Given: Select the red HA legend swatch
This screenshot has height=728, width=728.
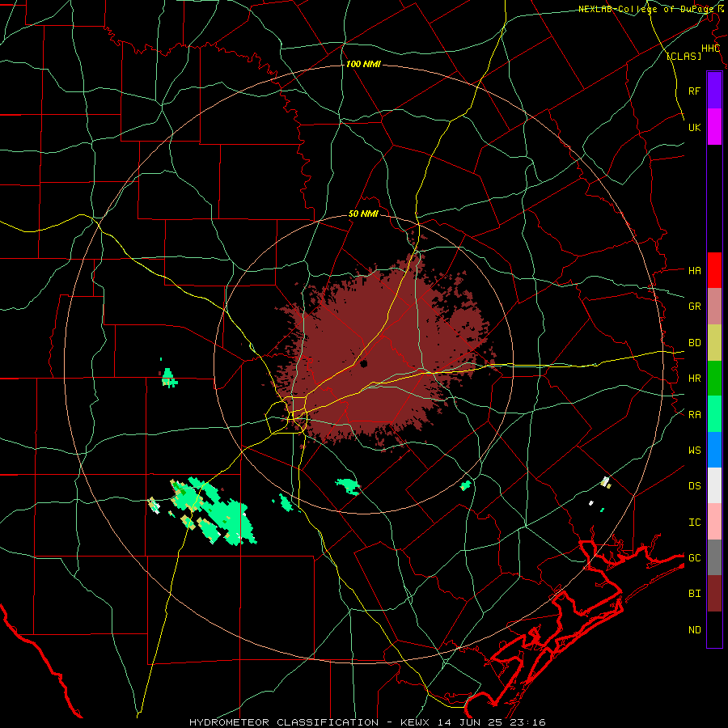Looking at the screenshot, I should [714, 270].
